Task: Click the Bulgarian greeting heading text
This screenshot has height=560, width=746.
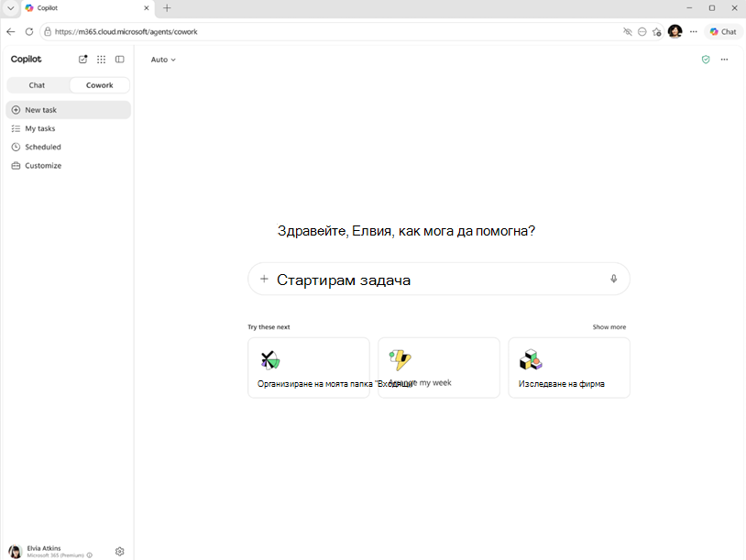Action: pos(406,231)
